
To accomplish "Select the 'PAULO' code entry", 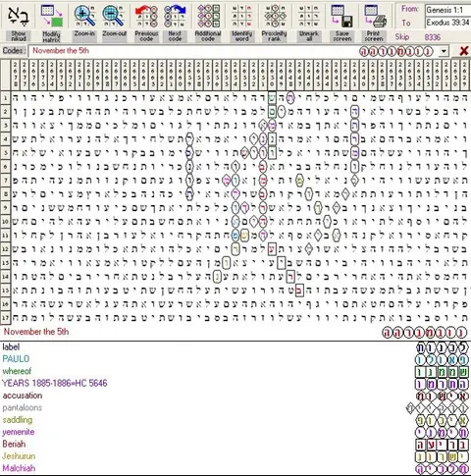I will [x=16, y=359].
